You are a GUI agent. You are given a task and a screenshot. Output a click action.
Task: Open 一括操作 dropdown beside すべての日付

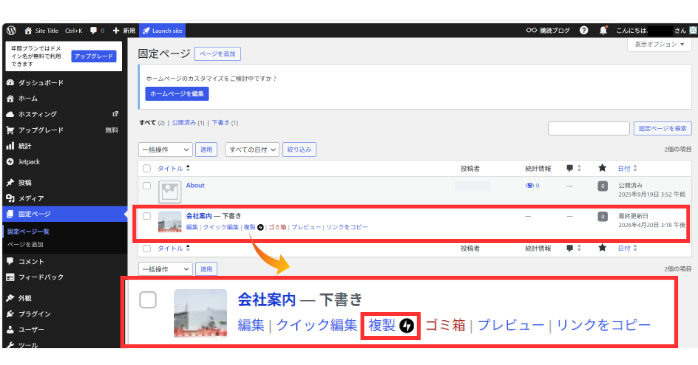coord(165,150)
